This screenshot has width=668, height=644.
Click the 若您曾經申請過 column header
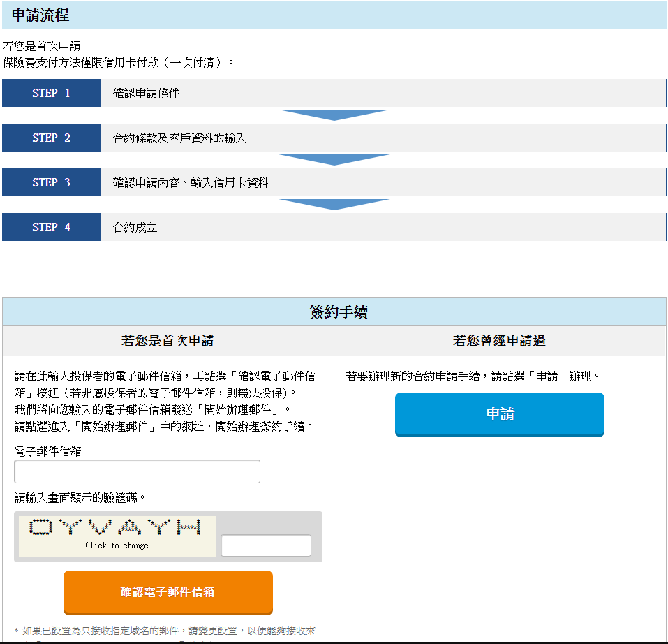click(499, 341)
